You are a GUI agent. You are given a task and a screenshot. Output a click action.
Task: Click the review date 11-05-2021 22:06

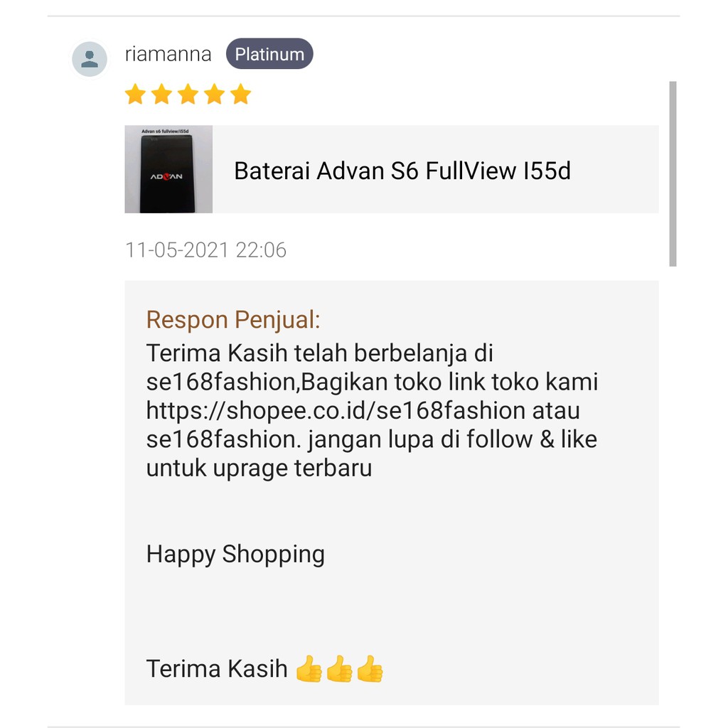point(205,250)
